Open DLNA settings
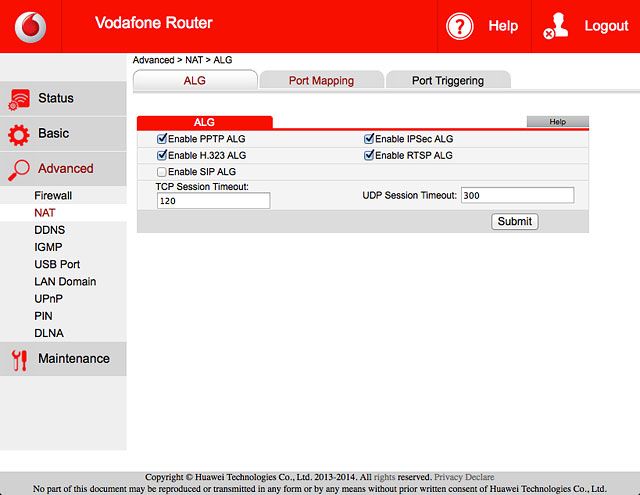Image resolution: width=640 pixels, height=495 pixels. pos(49,333)
